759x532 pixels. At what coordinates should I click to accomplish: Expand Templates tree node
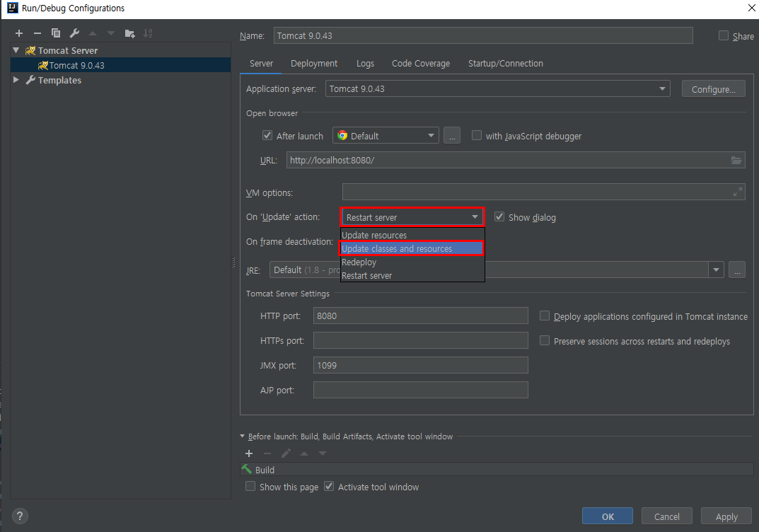point(16,80)
